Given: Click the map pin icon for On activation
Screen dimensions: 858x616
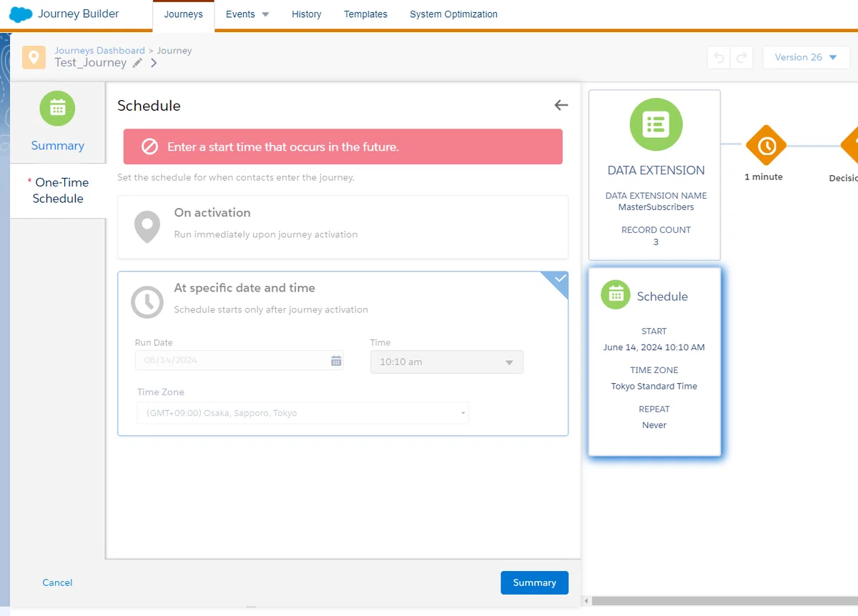Looking at the screenshot, I should pos(147,227).
